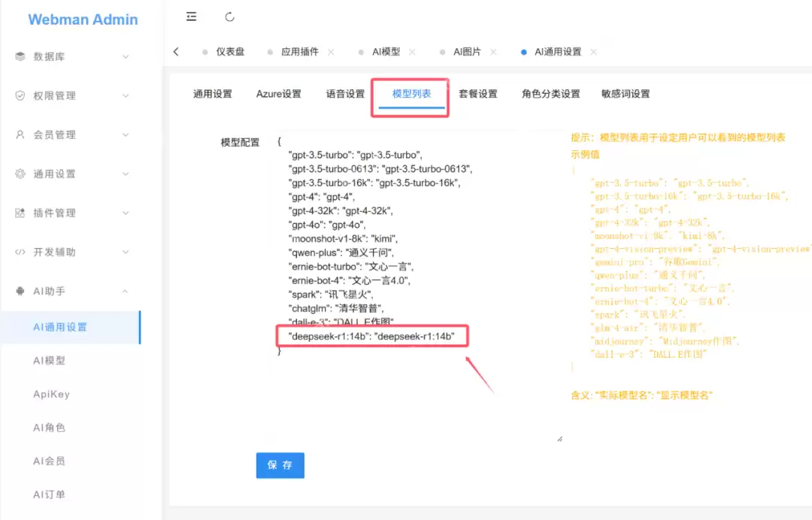The image size is (812, 520).
Task: Click the back chevron before 仪表盘
Action: (x=176, y=52)
